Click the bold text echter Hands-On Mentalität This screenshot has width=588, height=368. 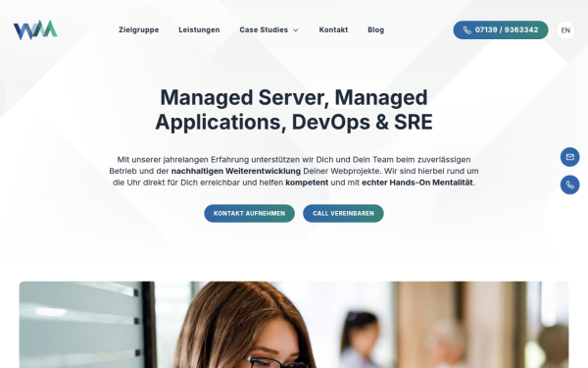tap(417, 183)
